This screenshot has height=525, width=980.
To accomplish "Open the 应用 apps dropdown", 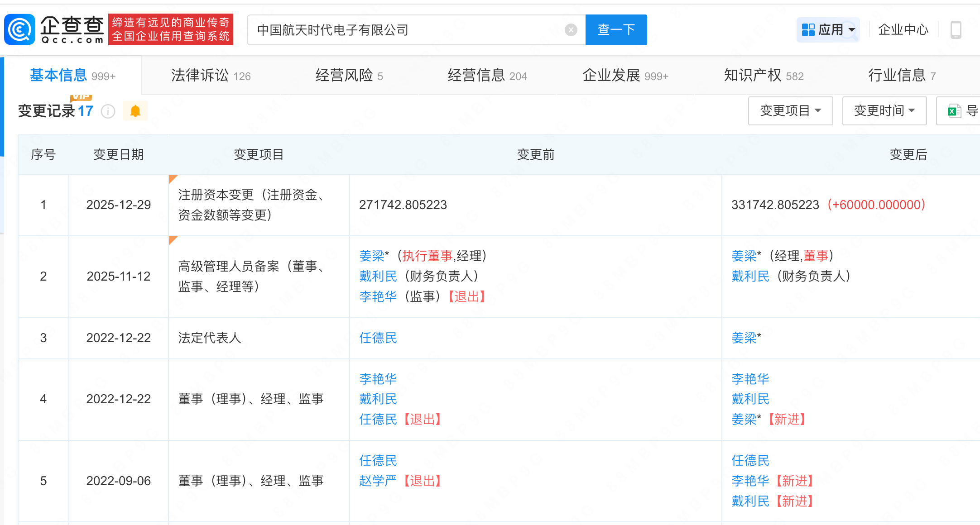I will coord(828,30).
